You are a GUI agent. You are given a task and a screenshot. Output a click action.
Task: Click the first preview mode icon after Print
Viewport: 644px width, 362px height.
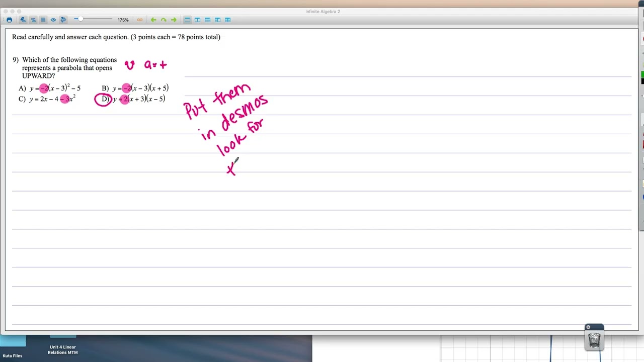click(23, 20)
